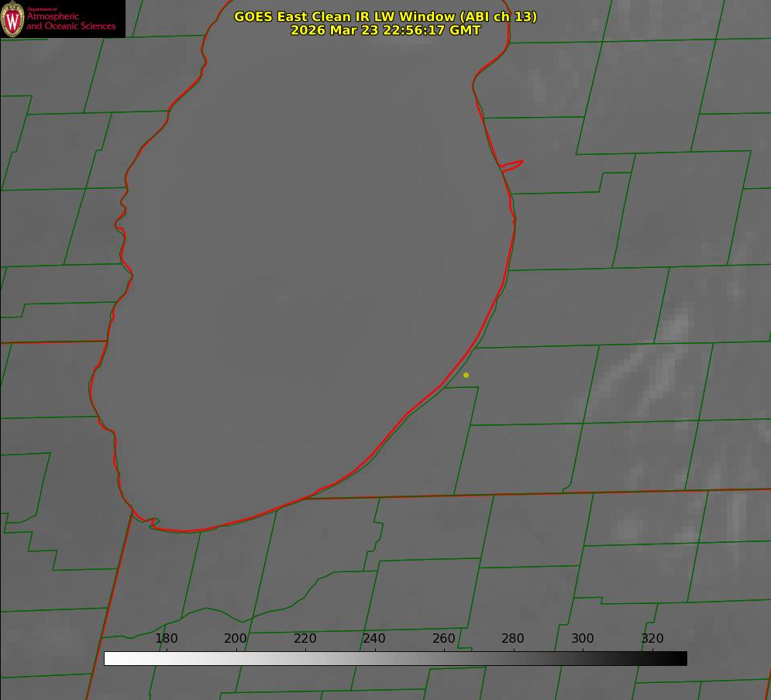Click the colorbar label '220'
The width and height of the screenshot is (771, 700).
(305, 638)
